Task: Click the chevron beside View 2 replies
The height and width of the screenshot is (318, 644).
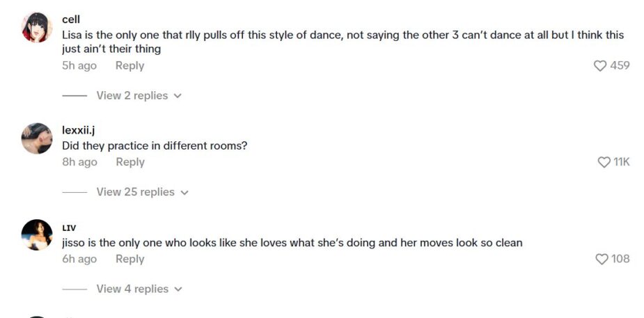Action: (x=178, y=96)
